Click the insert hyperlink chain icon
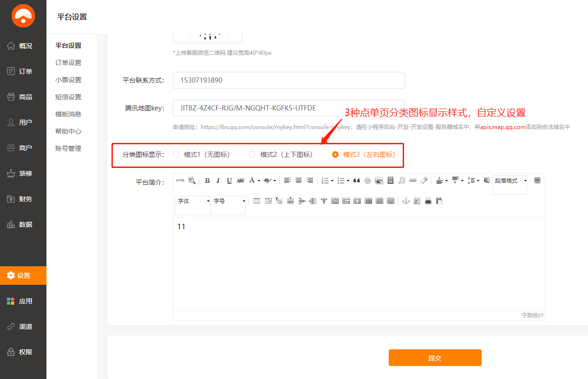The width and height of the screenshot is (588, 379). pyautogui.click(x=413, y=180)
